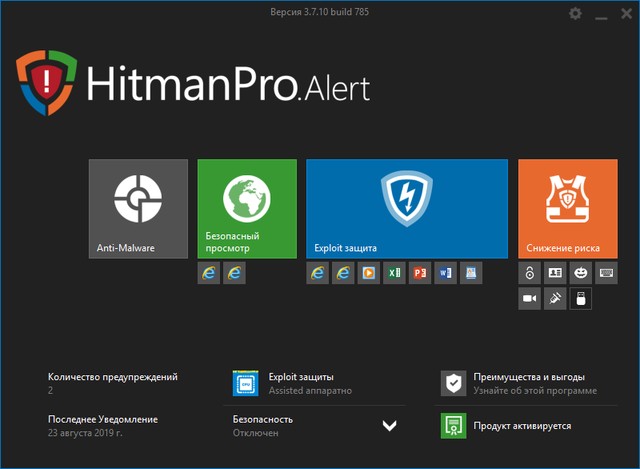Click the webcam camera icon under Снижение риска
The image size is (640, 469).
tap(530, 298)
